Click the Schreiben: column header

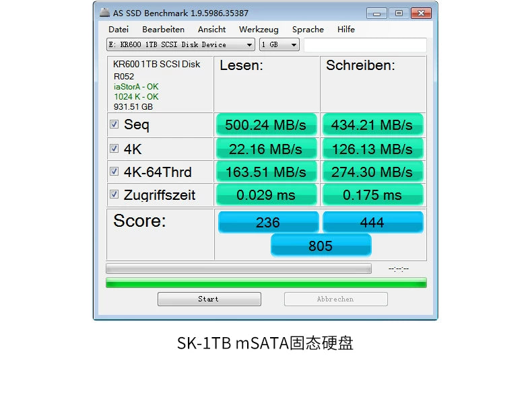tap(360, 65)
